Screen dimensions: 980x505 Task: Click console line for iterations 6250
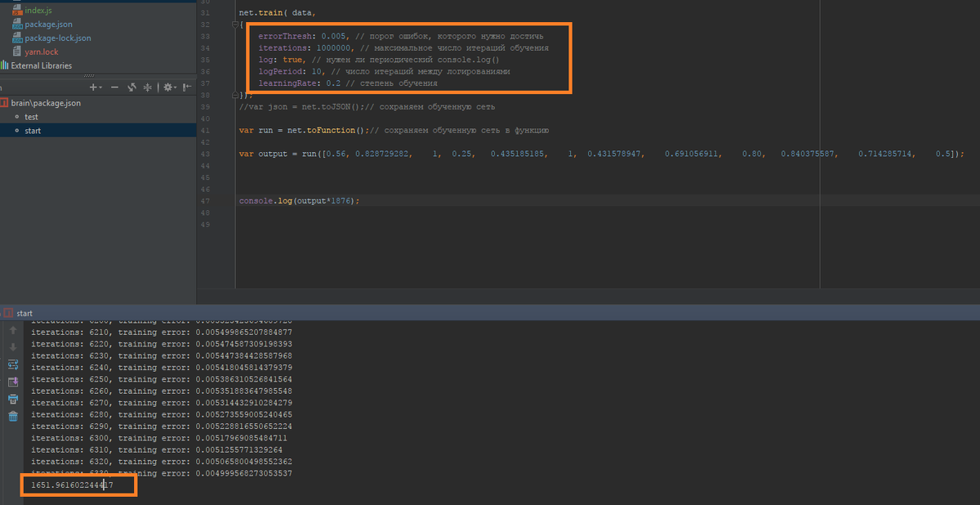point(162,379)
